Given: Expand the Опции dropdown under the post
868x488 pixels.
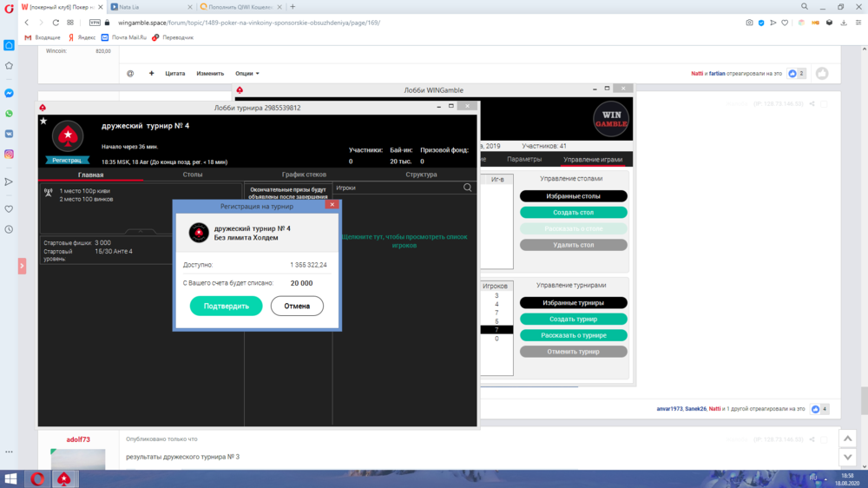Looking at the screenshot, I should 247,74.
